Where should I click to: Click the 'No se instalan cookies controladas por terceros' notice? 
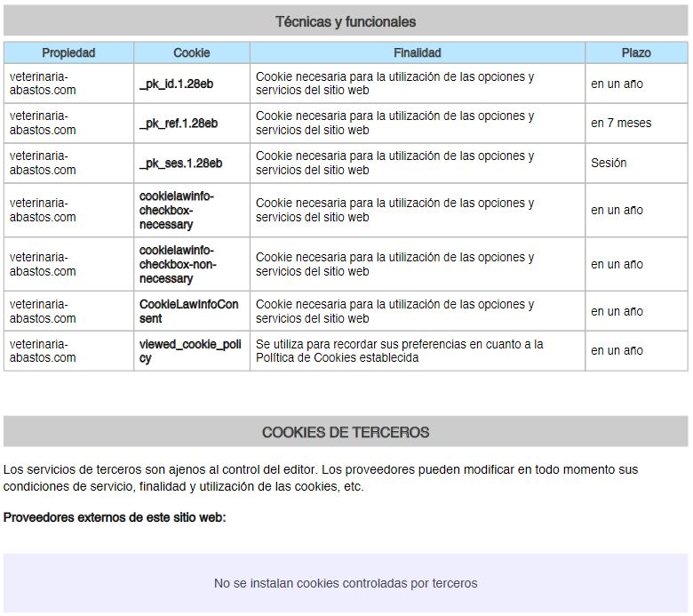[x=346, y=583]
